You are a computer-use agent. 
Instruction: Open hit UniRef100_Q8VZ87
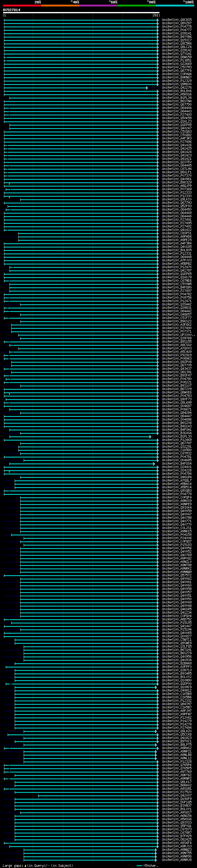(x=176, y=23)
